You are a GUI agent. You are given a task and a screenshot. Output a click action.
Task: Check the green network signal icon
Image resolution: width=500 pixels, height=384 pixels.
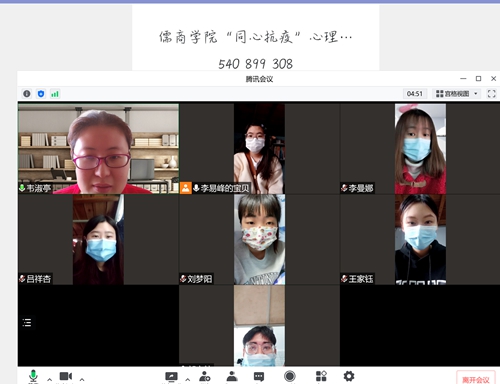pyautogui.click(x=55, y=94)
